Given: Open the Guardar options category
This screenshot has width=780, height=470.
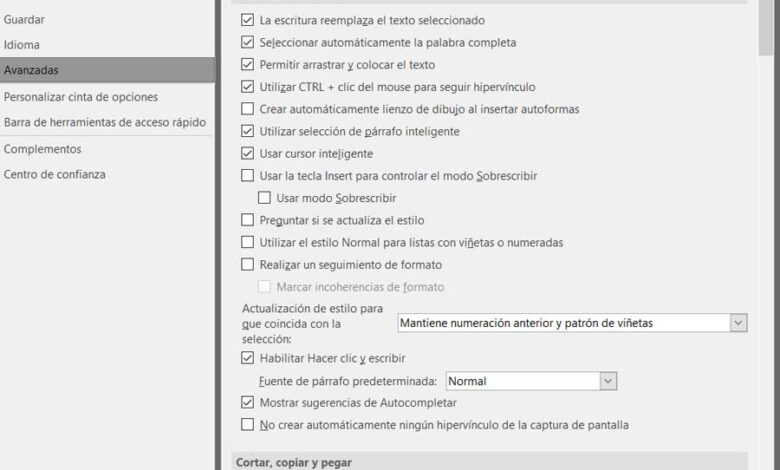Looking at the screenshot, I should 24,19.
